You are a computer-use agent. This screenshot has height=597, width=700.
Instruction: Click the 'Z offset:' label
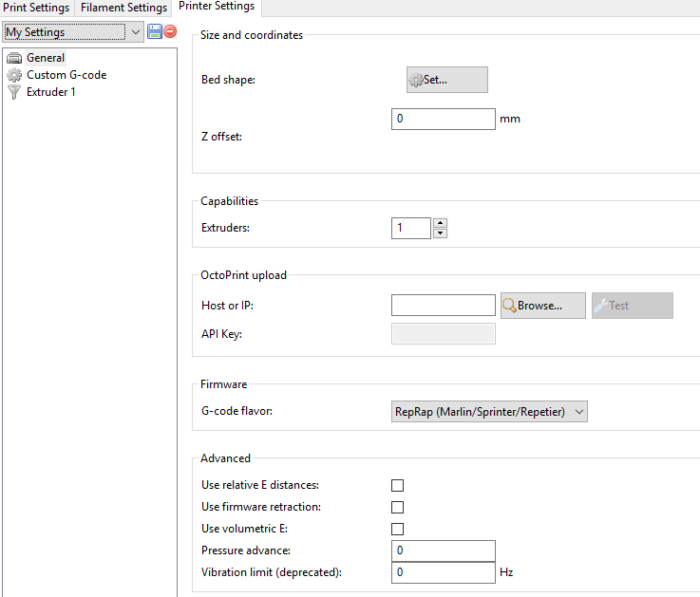click(x=221, y=137)
